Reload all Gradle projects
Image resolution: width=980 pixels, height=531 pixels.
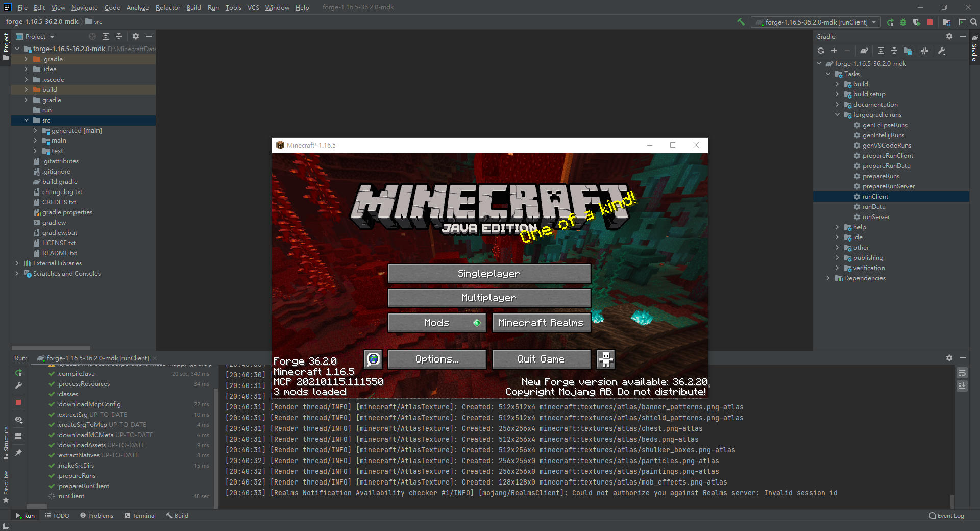(821, 51)
